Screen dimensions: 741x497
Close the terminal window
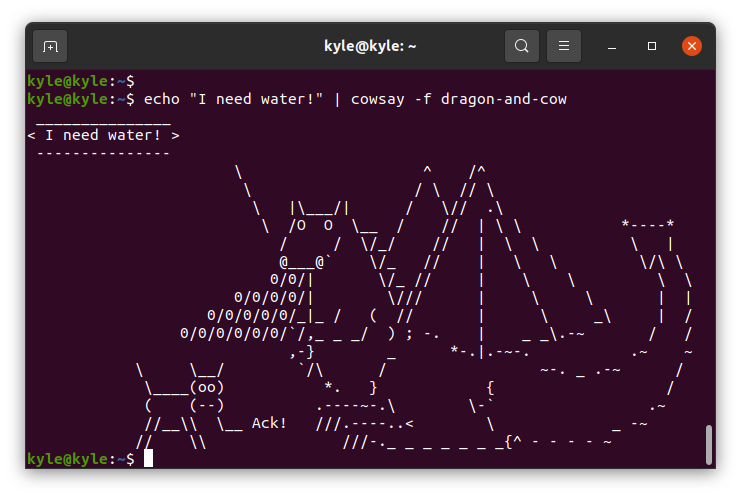pyautogui.click(x=692, y=46)
